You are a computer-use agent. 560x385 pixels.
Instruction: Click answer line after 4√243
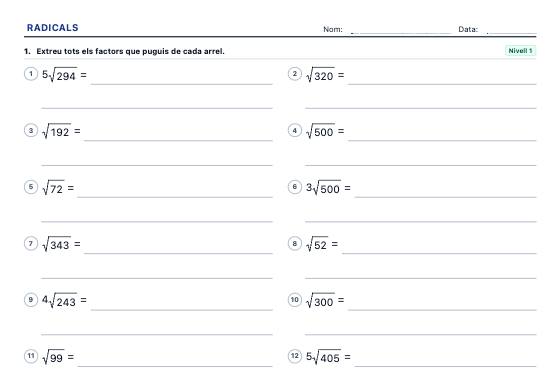point(181,310)
